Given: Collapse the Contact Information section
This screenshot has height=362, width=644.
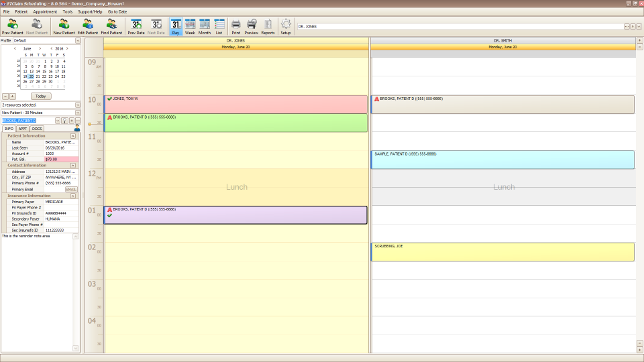Looking at the screenshot, I should (x=73, y=166).
